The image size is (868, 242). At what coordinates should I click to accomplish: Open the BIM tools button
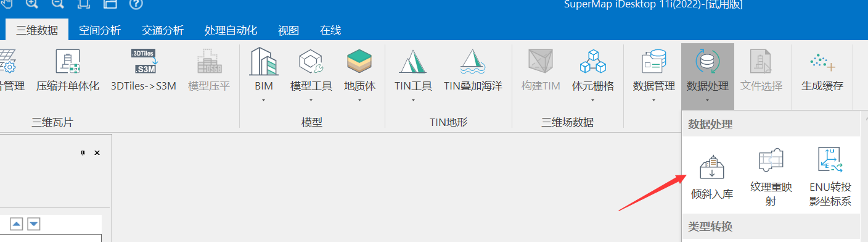[x=263, y=70]
